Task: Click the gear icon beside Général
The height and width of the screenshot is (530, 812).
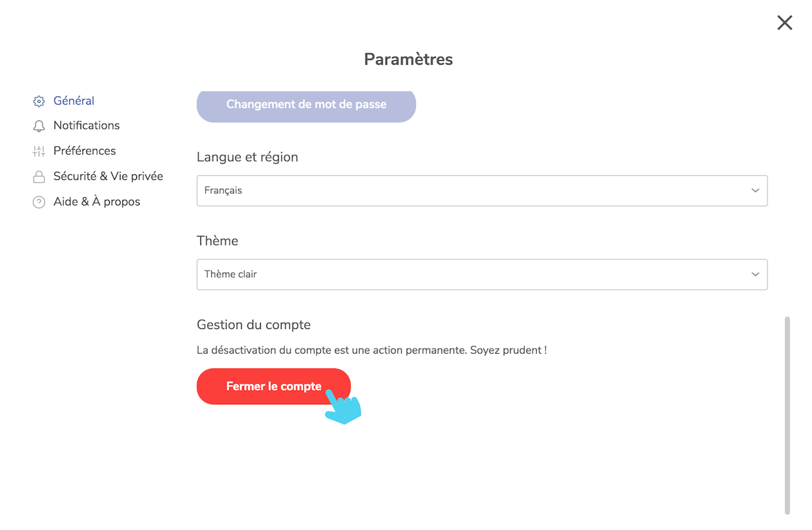Action: click(x=39, y=101)
